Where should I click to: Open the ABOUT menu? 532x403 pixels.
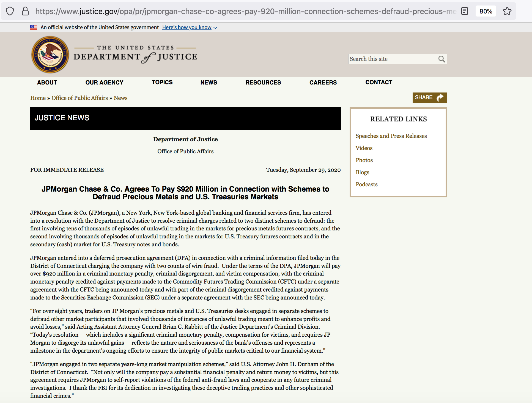(x=47, y=83)
